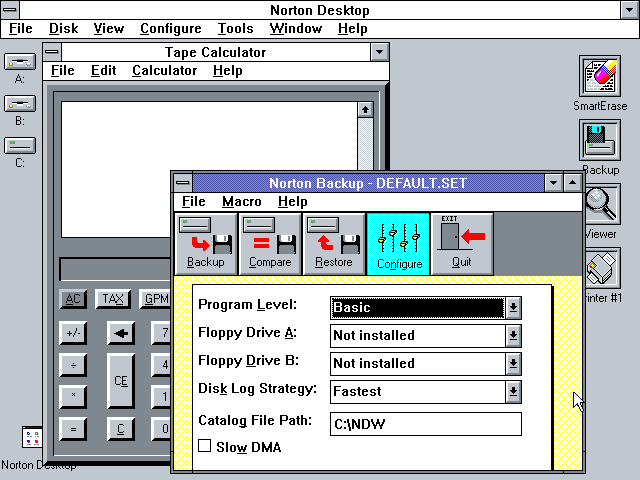Image resolution: width=640 pixels, height=480 pixels.
Task: Click the Quit exit-door button
Action: tap(462, 244)
